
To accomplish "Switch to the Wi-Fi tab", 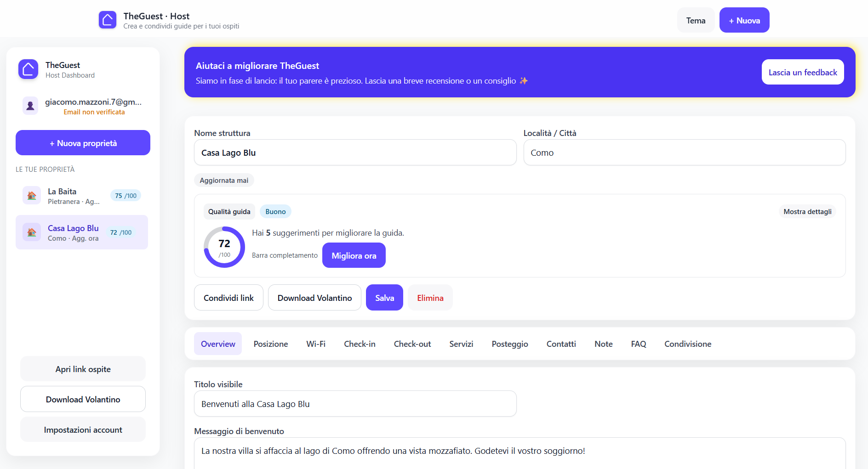I will pyautogui.click(x=316, y=344).
